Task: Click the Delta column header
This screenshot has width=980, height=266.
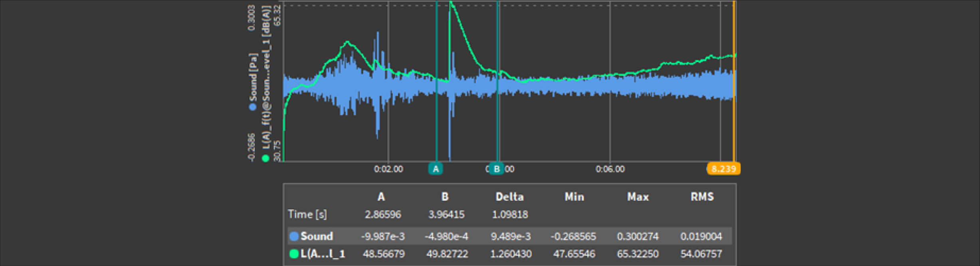Action: (x=509, y=197)
